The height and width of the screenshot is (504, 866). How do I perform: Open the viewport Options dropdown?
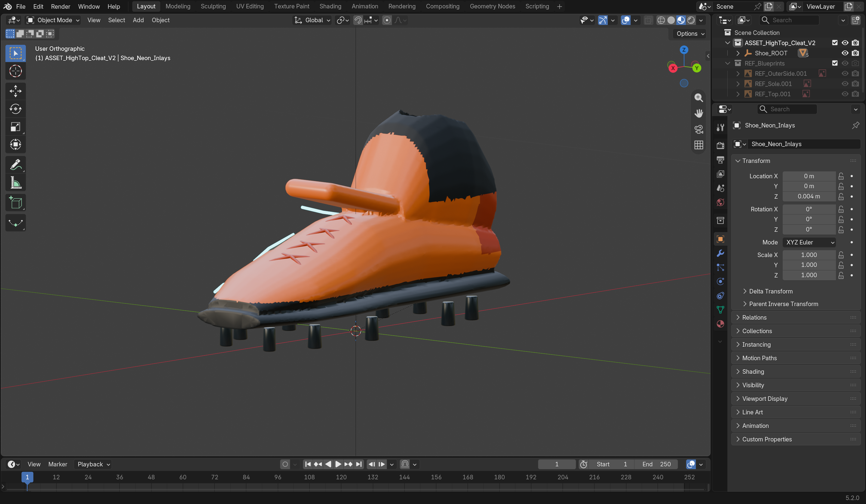point(690,34)
